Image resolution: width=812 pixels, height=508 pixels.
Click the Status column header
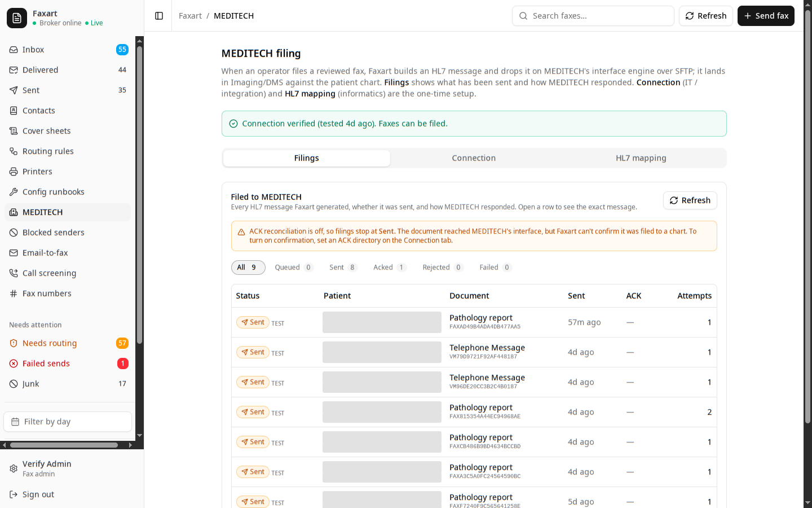[x=248, y=296]
